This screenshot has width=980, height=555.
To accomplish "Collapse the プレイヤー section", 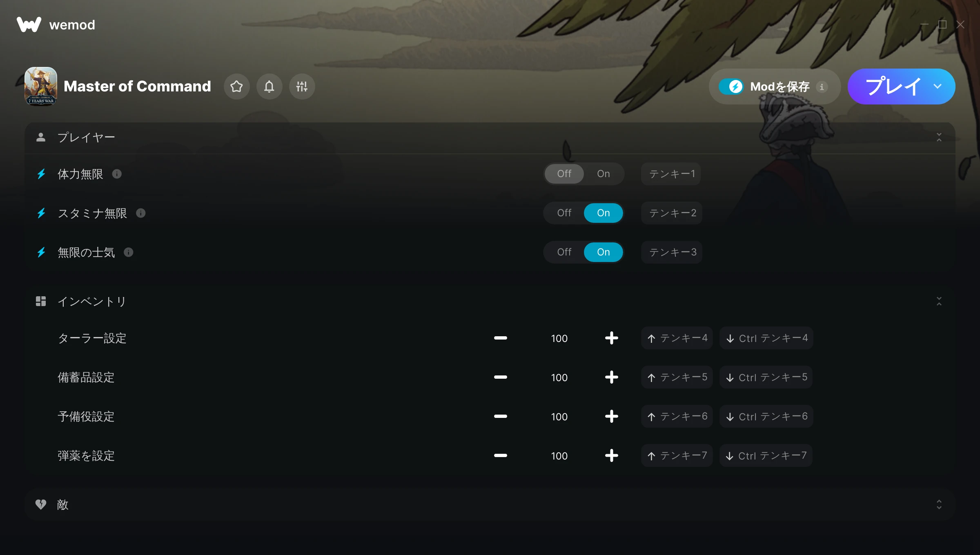I will [x=939, y=137].
